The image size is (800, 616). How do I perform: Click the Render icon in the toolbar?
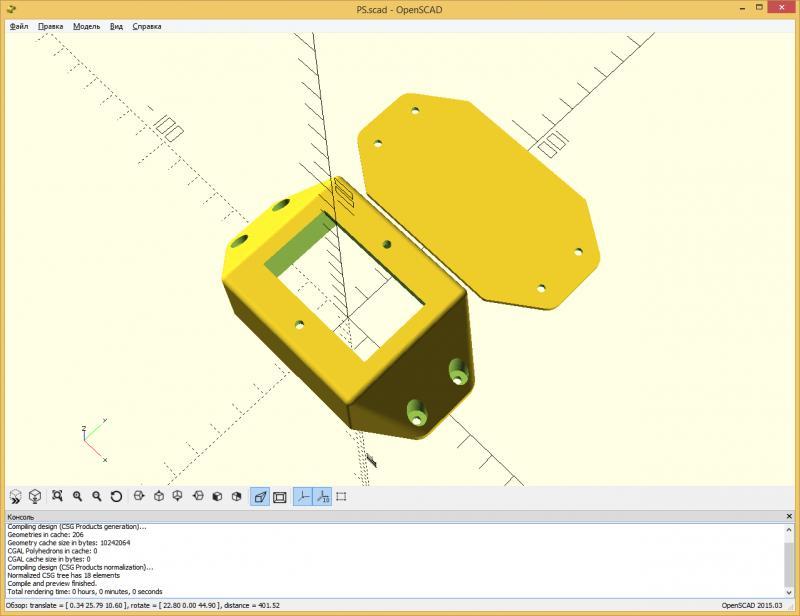(x=35, y=496)
